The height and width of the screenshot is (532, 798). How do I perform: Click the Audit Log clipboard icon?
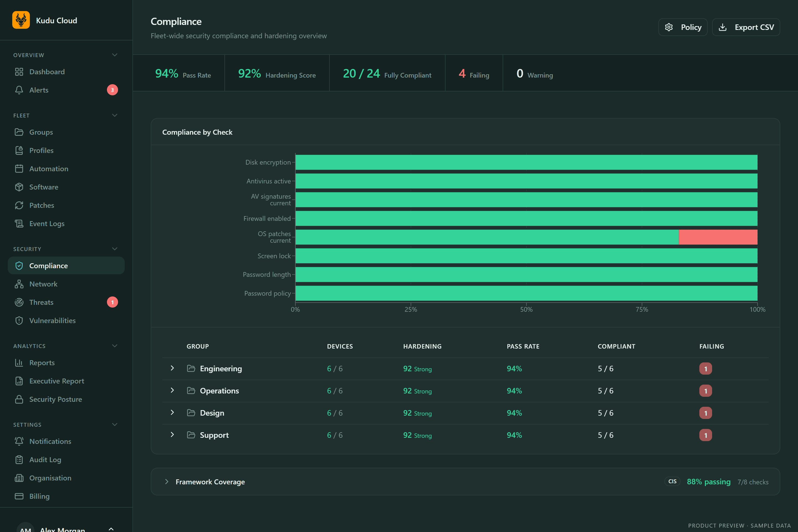pyautogui.click(x=19, y=460)
